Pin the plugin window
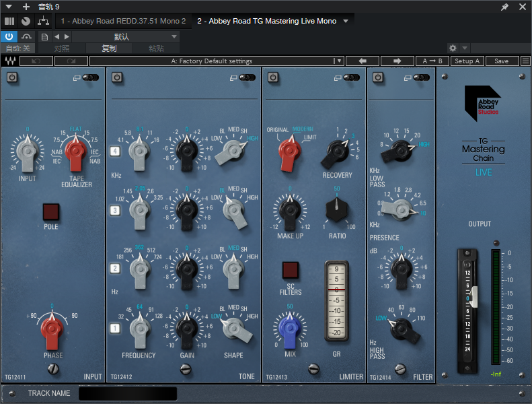Screen dimensions: 532x404 click(505, 7)
